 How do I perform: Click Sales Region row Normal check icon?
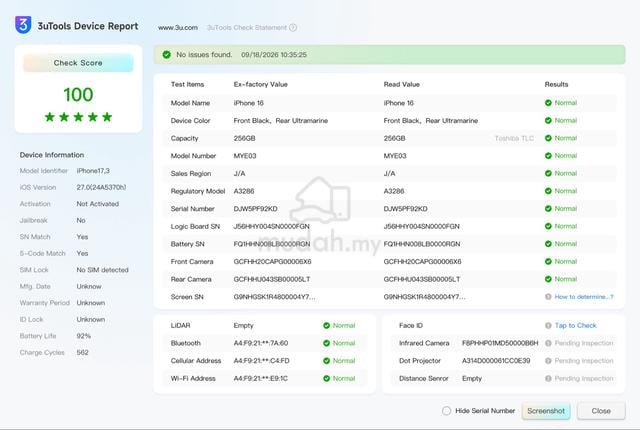point(548,173)
